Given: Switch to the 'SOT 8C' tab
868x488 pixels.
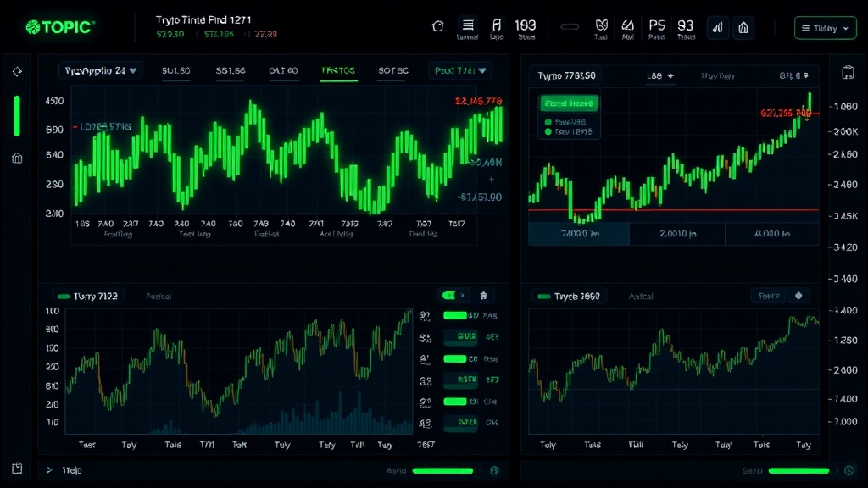Looking at the screenshot, I should tap(393, 71).
